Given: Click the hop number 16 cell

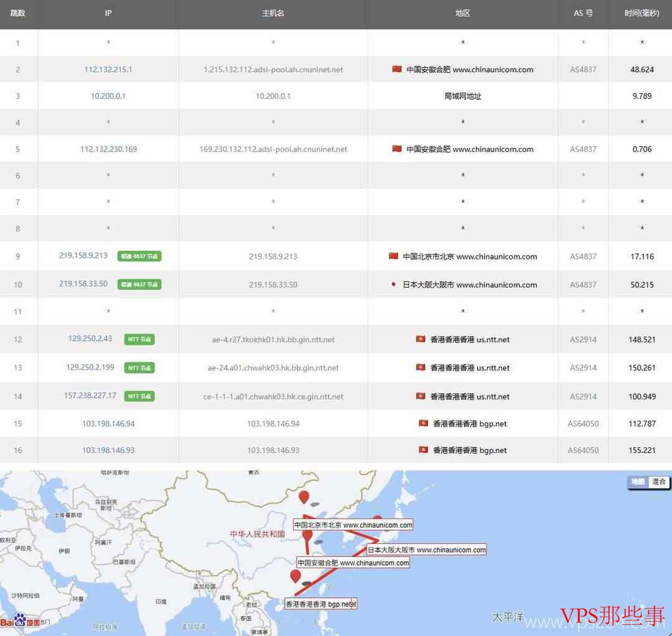Looking at the screenshot, I should point(17,450).
